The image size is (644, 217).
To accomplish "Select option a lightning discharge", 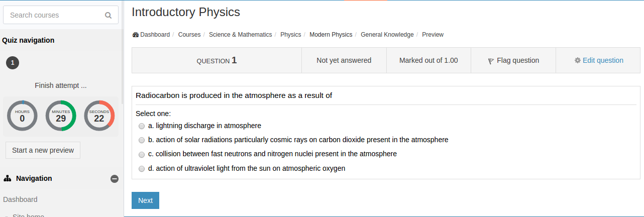I will coord(142,126).
